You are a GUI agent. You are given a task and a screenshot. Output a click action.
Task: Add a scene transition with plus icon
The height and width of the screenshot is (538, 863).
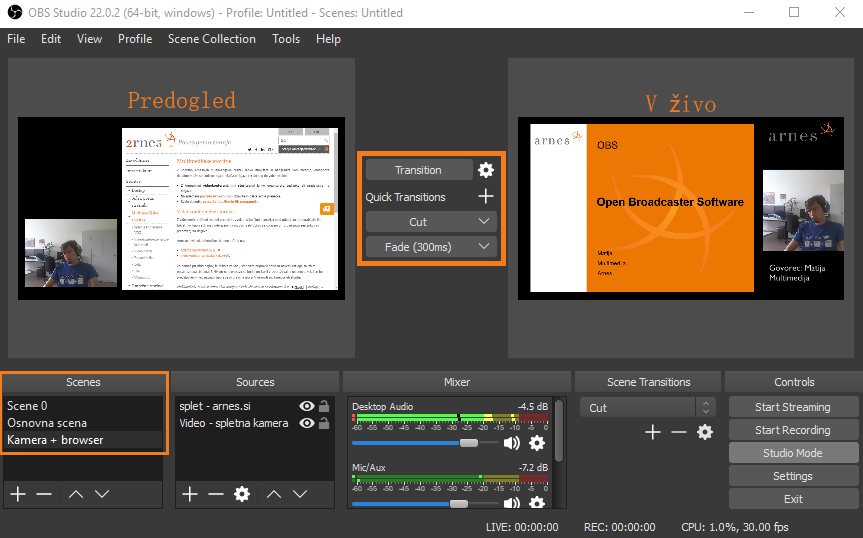pos(653,432)
